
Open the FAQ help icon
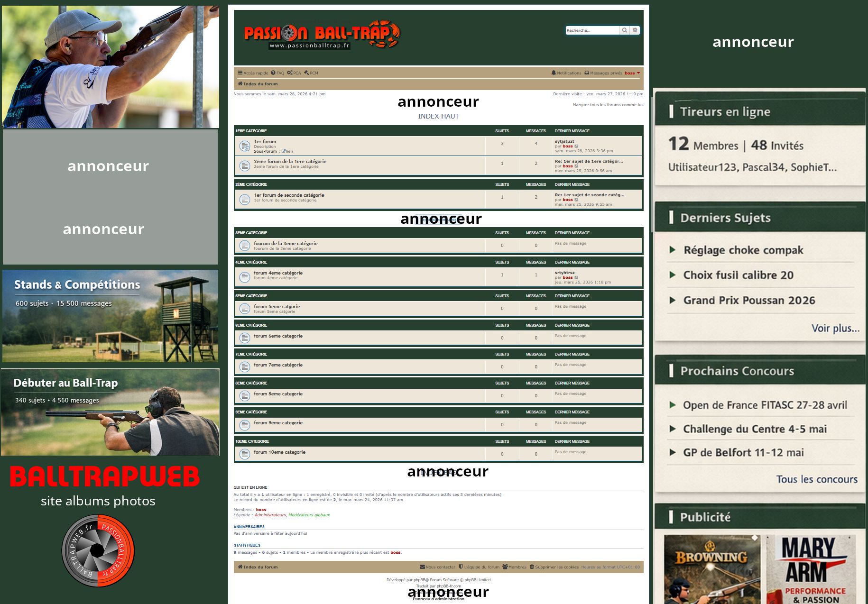click(x=273, y=73)
